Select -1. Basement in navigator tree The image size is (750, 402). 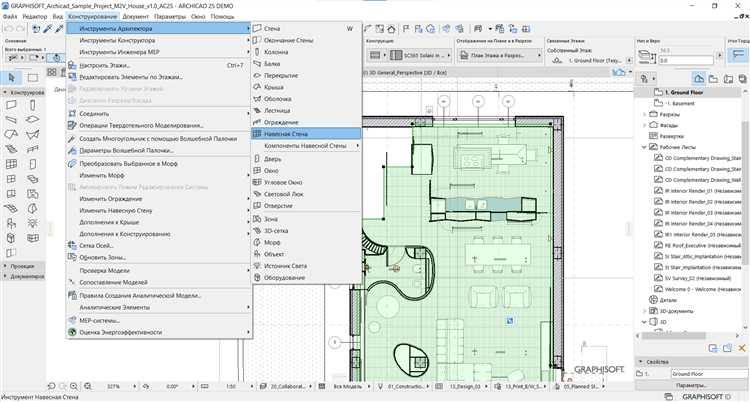(680, 103)
